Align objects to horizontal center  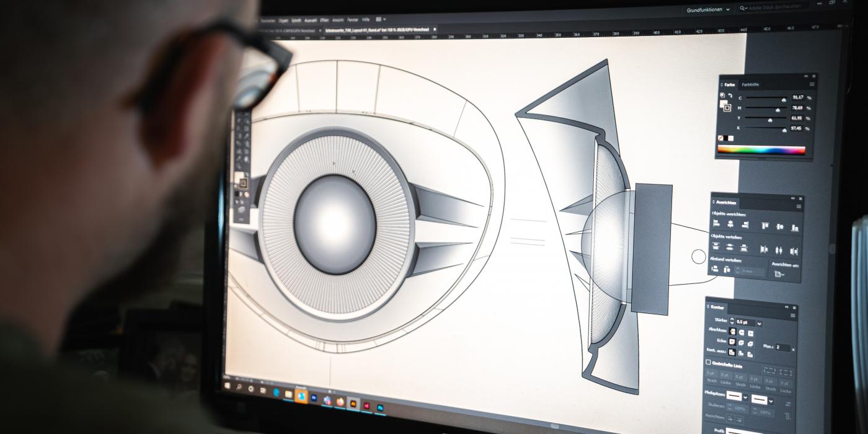(x=730, y=224)
